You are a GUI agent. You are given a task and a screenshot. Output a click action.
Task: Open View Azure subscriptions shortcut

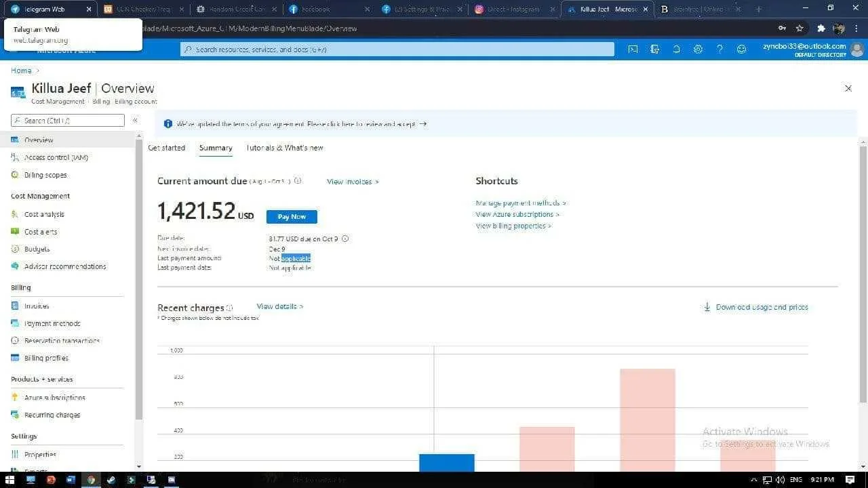coord(517,214)
